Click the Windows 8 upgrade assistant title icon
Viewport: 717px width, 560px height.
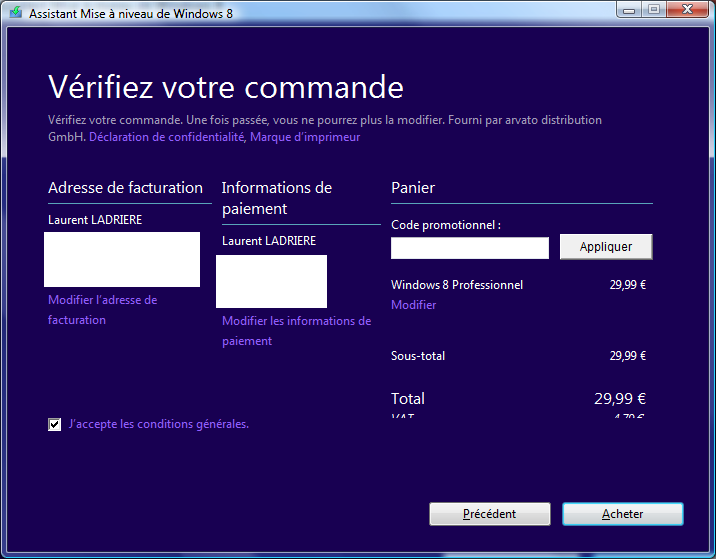pos(16,12)
